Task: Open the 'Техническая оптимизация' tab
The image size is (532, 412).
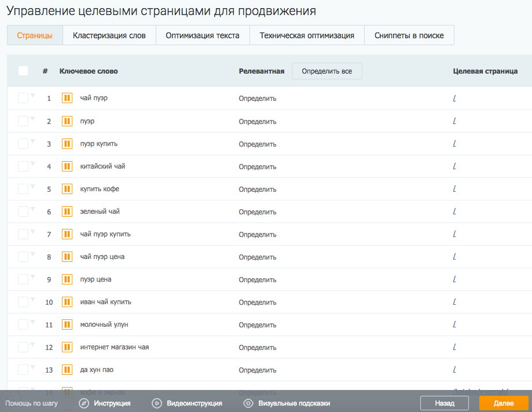Action: (307, 35)
